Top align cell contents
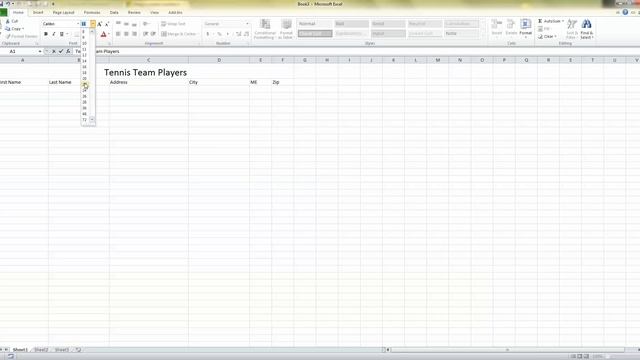This screenshot has height=360, width=640. point(118,24)
